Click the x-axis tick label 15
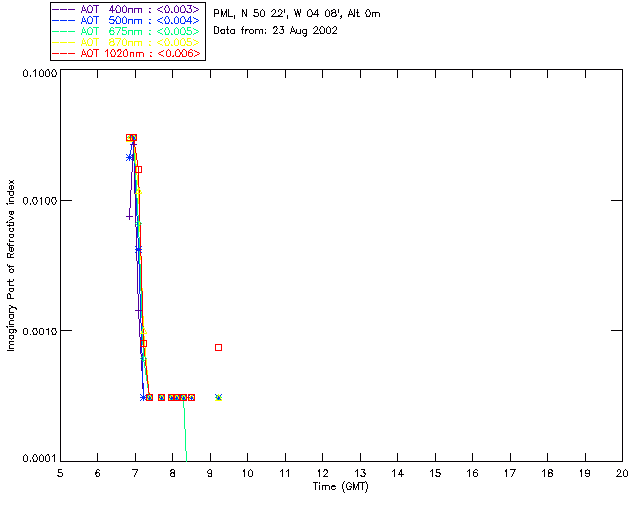Viewport: 640px width, 512px height. pyautogui.click(x=435, y=473)
